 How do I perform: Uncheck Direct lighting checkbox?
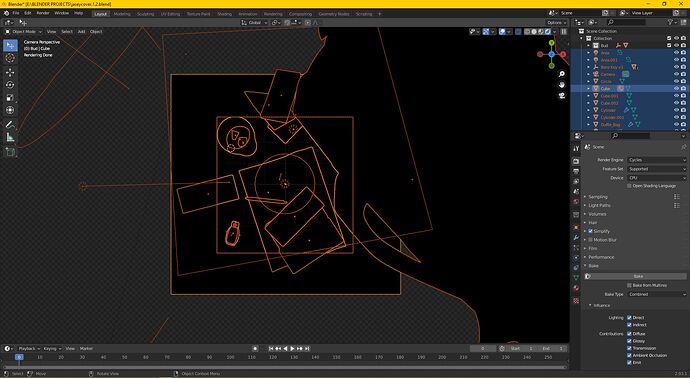pyautogui.click(x=629, y=318)
